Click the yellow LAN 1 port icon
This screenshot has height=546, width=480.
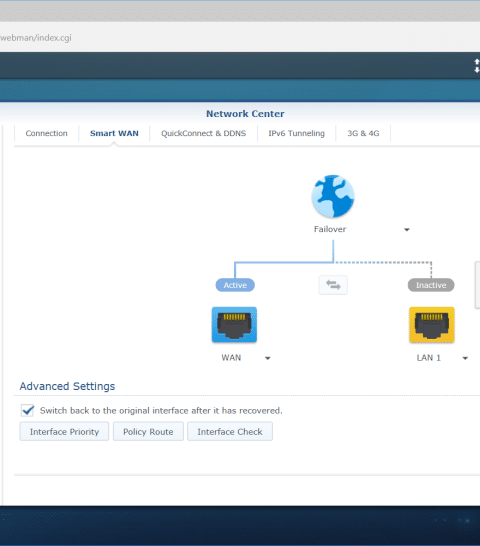point(432,325)
